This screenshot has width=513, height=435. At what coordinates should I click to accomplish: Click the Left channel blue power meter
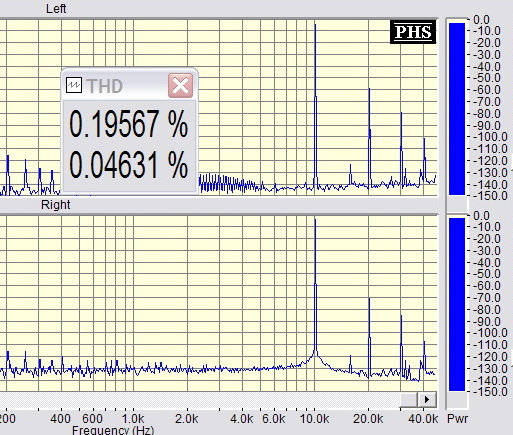tap(457, 109)
